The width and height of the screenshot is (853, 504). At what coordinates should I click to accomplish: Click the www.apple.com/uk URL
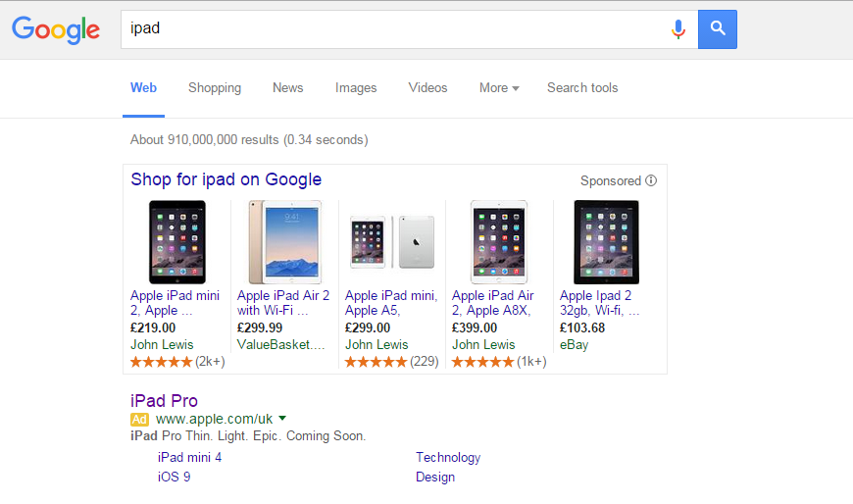click(214, 419)
